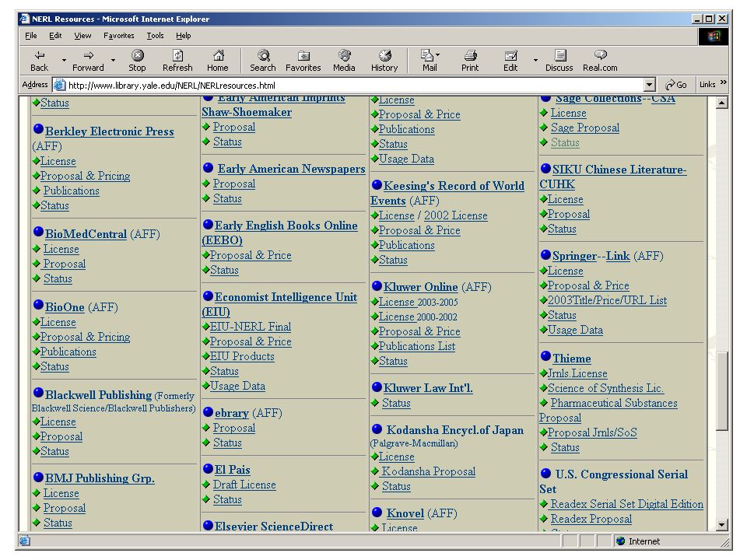Click the Edit toolbar button
Image resolution: width=747 pixels, height=560 pixels.
coord(510,61)
